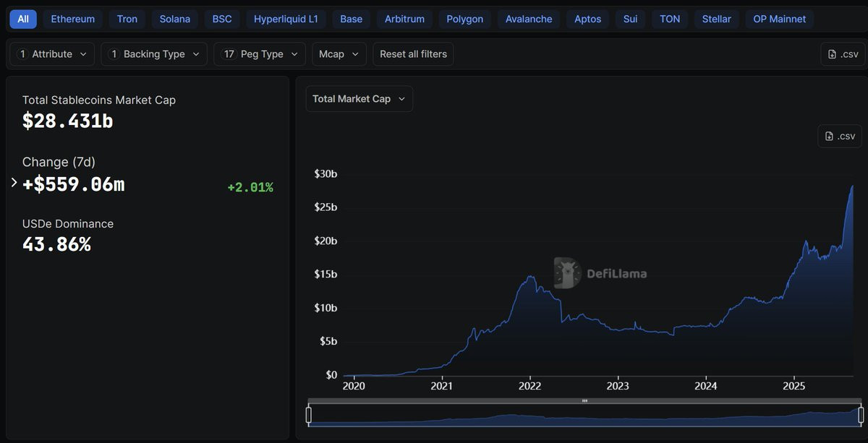Viewport: 868px width, 443px height.
Task: Choose the Polygon chain tab
Action: click(465, 19)
